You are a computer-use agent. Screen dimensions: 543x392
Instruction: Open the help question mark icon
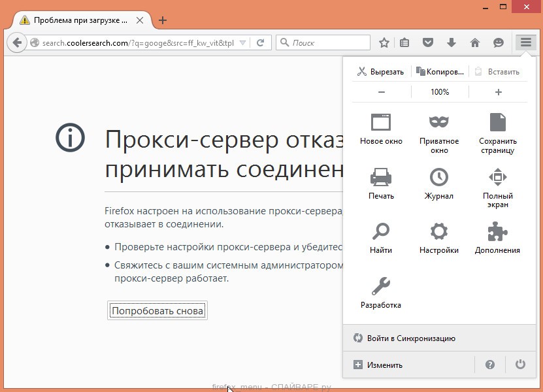489,365
